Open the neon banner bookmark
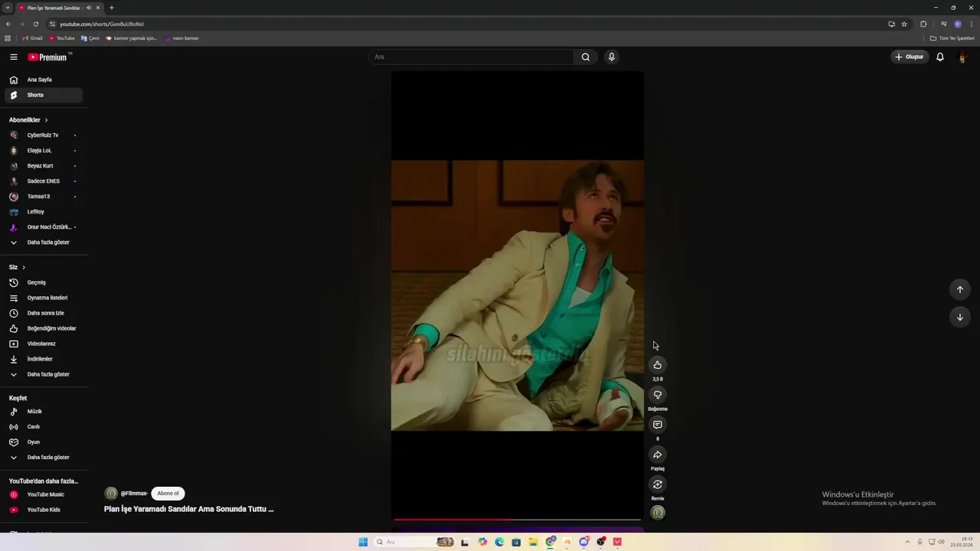The image size is (980, 551). (182, 38)
